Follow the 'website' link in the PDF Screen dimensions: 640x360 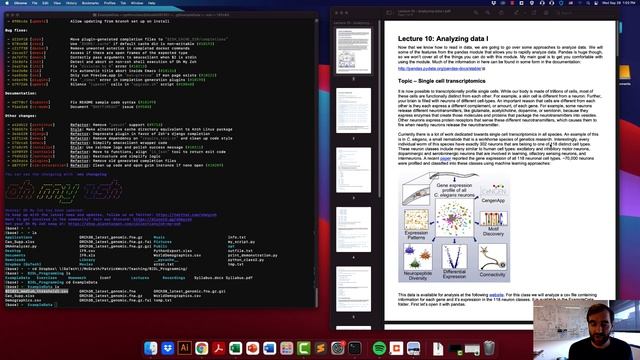(x=496, y=295)
